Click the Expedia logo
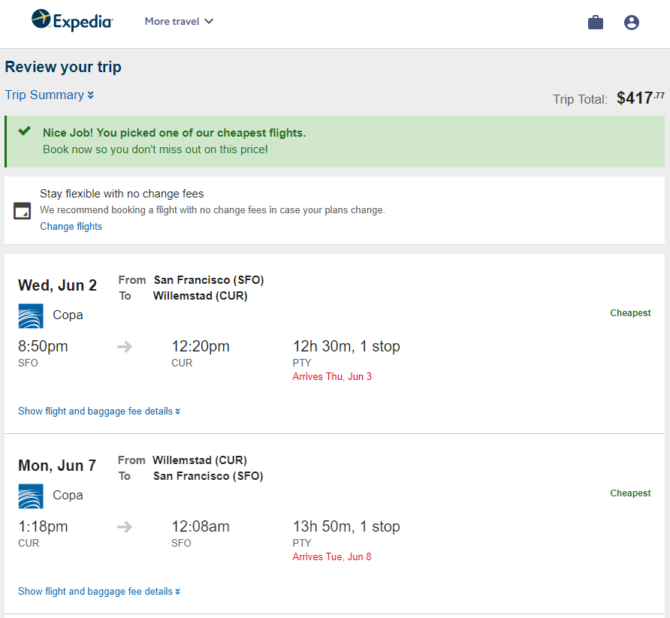670x618 pixels. pyautogui.click(x=72, y=21)
